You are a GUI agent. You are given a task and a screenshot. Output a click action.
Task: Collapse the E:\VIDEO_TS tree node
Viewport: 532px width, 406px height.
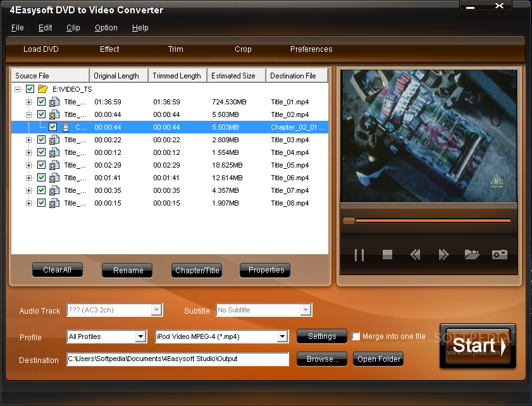[17, 90]
